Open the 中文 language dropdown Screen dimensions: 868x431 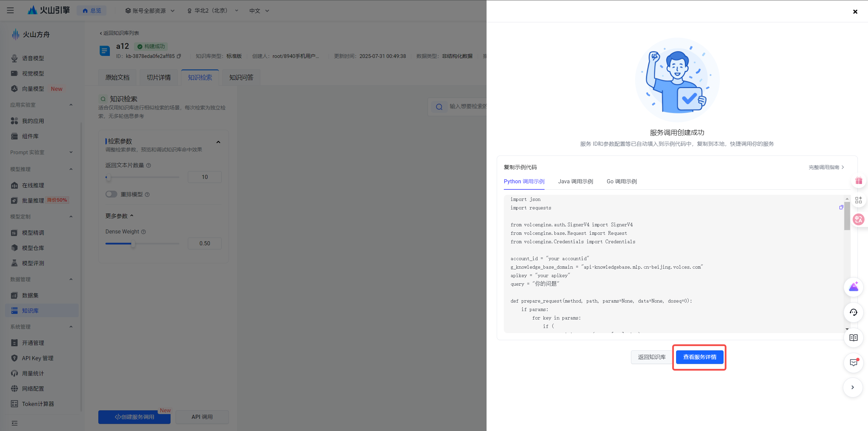pyautogui.click(x=259, y=11)
